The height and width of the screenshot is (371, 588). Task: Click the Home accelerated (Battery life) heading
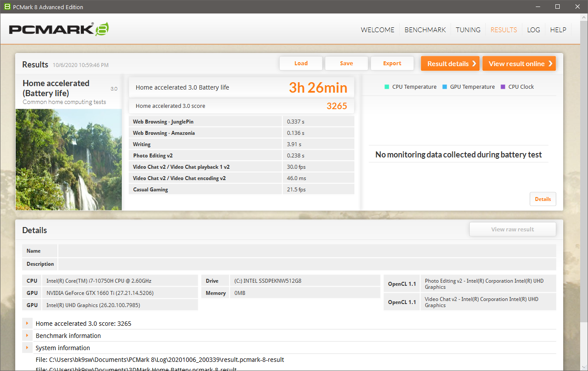tap(56, 88)
